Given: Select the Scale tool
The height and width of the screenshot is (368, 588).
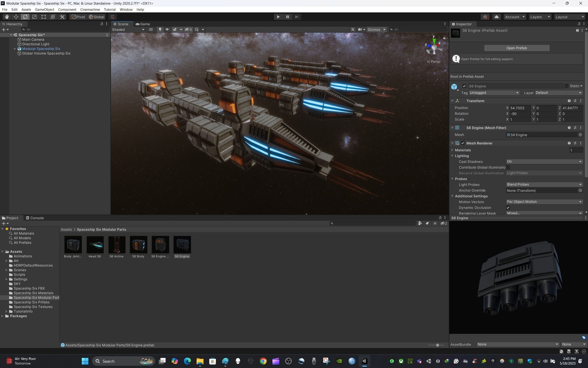Looking at the screenshot, I should (34, 17).
